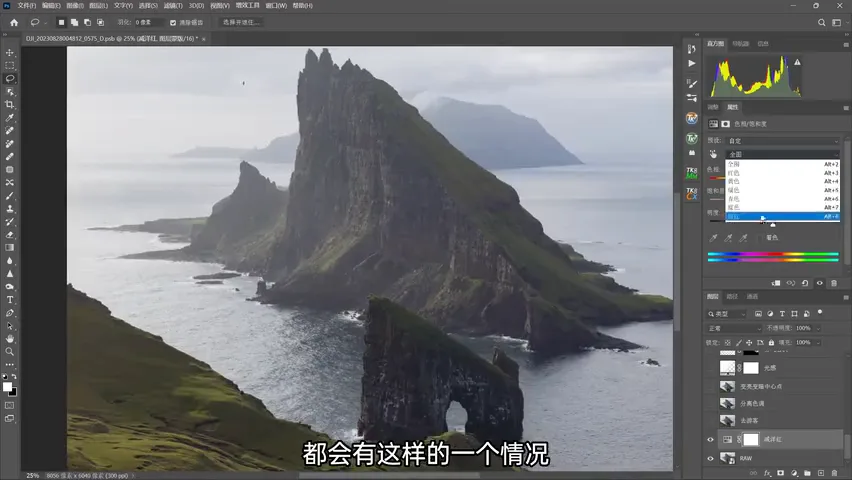Clip adjustment to layer below icon

776,283
